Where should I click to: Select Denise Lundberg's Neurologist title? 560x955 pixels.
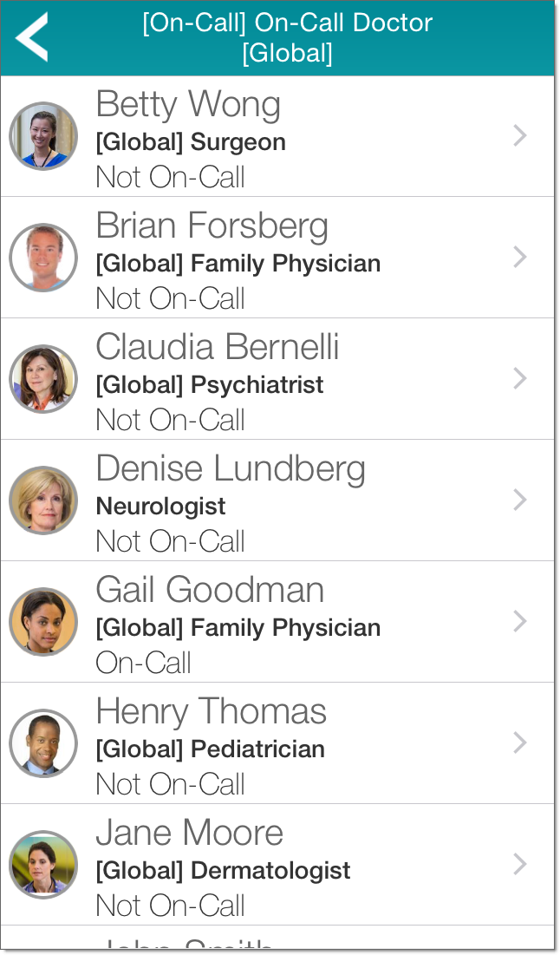(x=160, y=506)
